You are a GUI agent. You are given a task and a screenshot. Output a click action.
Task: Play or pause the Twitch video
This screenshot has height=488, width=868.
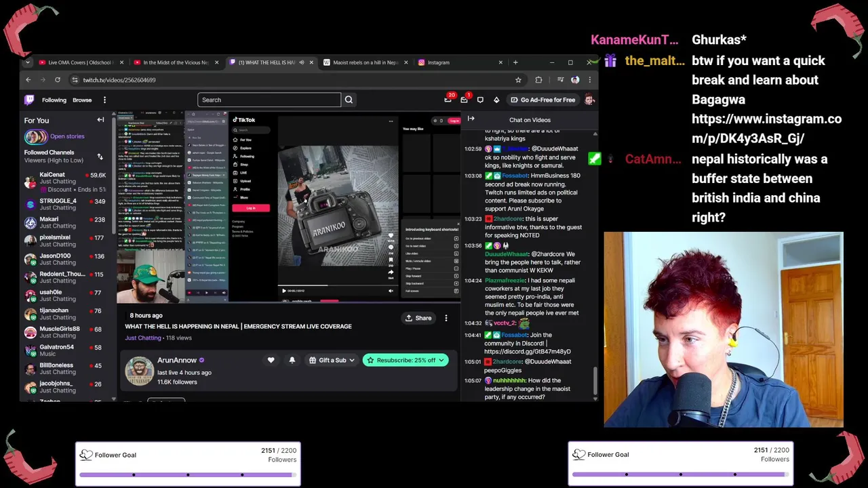(284, 291)
